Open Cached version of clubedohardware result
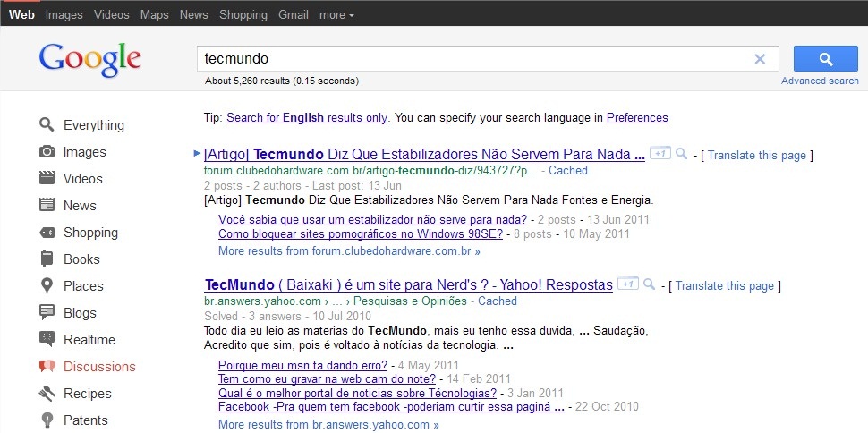This screenshot has width=868, height=433. coord(568,171)
